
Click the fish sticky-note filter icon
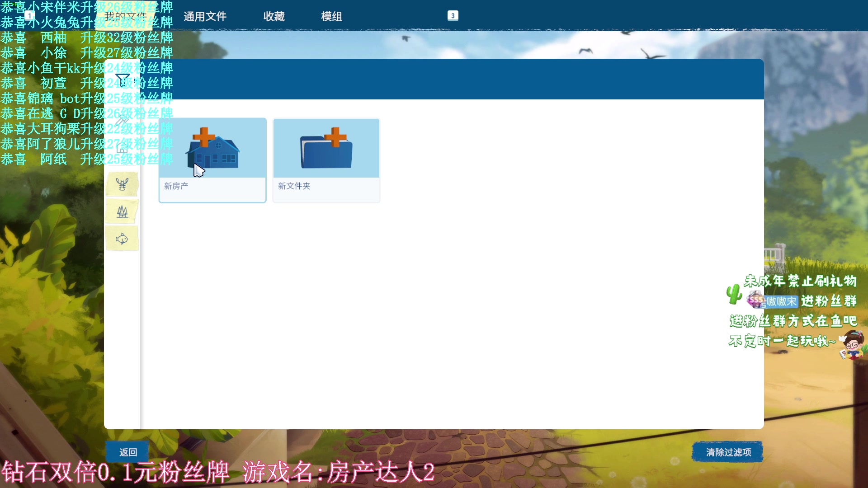pyautogui.click(x=121, y=239)
